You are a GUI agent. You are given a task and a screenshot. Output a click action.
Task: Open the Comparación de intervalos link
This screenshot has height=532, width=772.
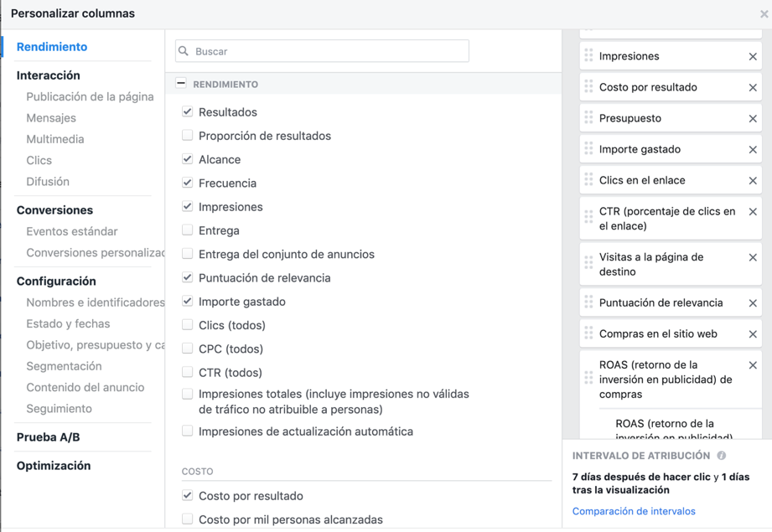(x=634, y=511)
